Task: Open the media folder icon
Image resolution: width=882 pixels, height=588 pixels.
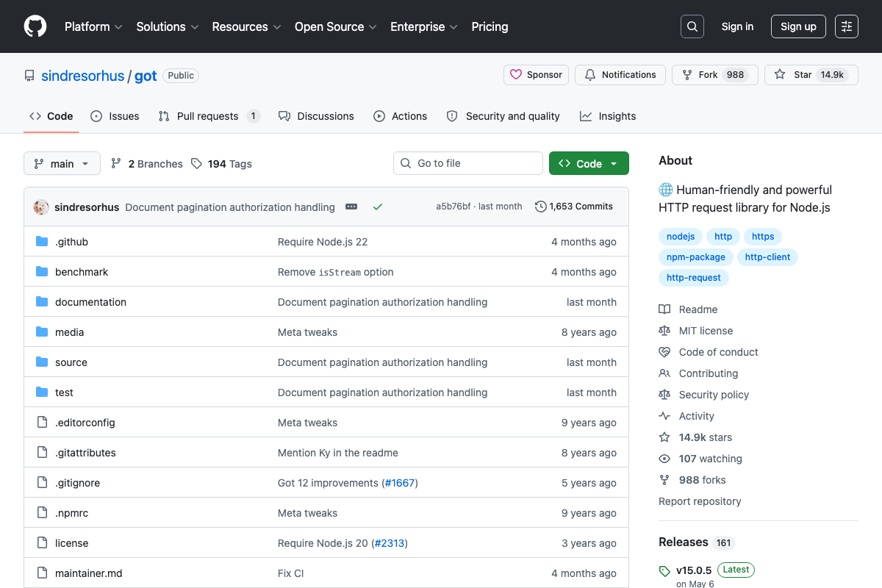Action: (x=42, y=332)
